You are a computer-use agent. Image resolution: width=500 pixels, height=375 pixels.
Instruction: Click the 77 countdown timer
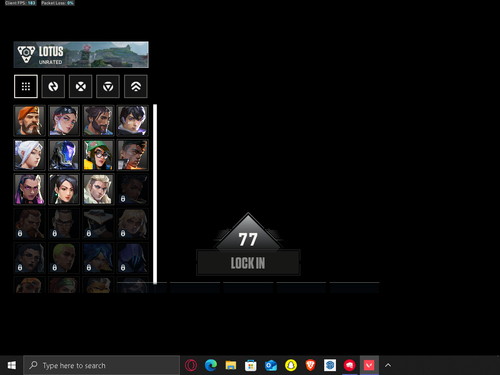coord(248,239)
